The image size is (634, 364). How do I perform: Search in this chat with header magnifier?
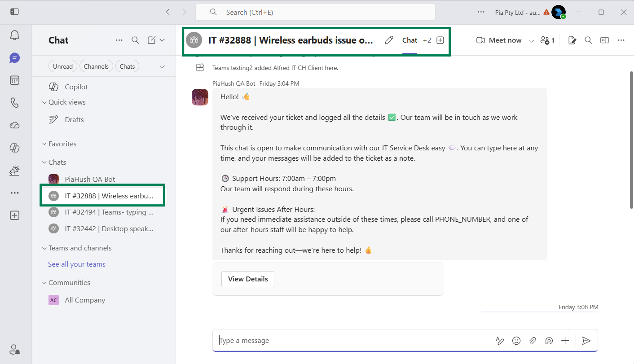pos(588,40)
